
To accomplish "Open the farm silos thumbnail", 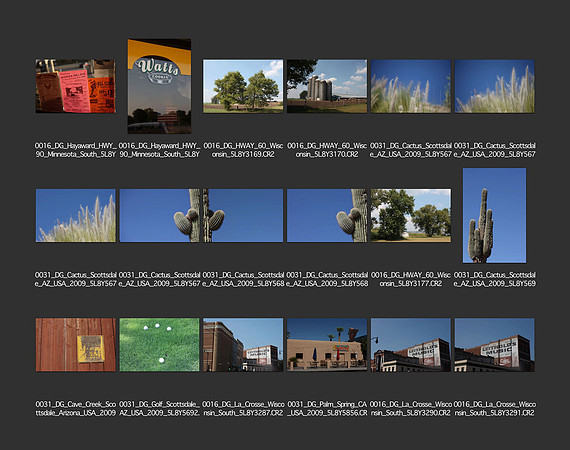I will [327, 86].
